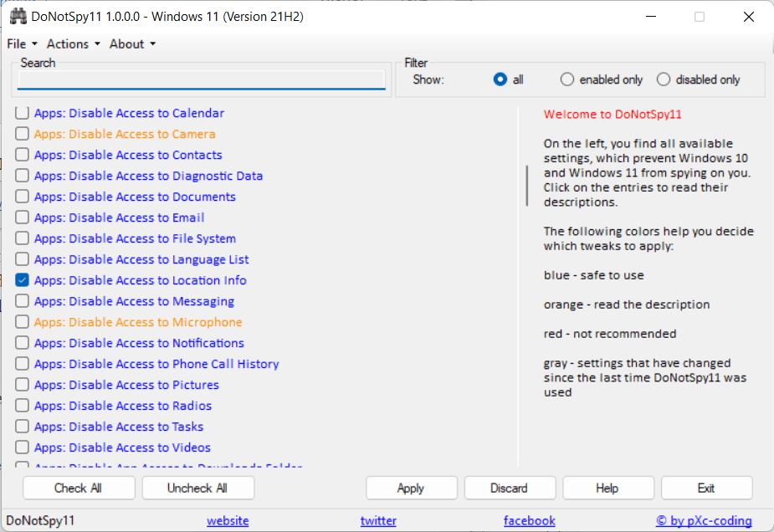Expand the About menu

(x=132, y=43)
